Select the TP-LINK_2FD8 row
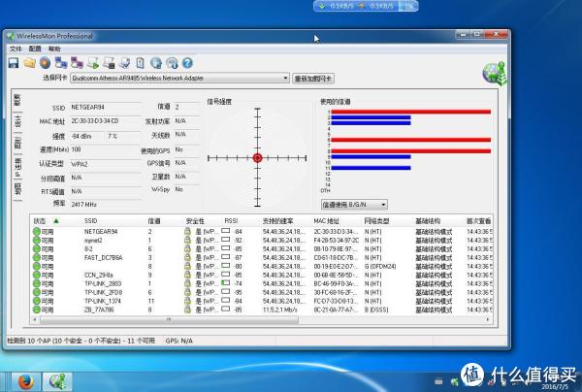Image resolution: width=582 pixels, height=392 pixels. 262,292
